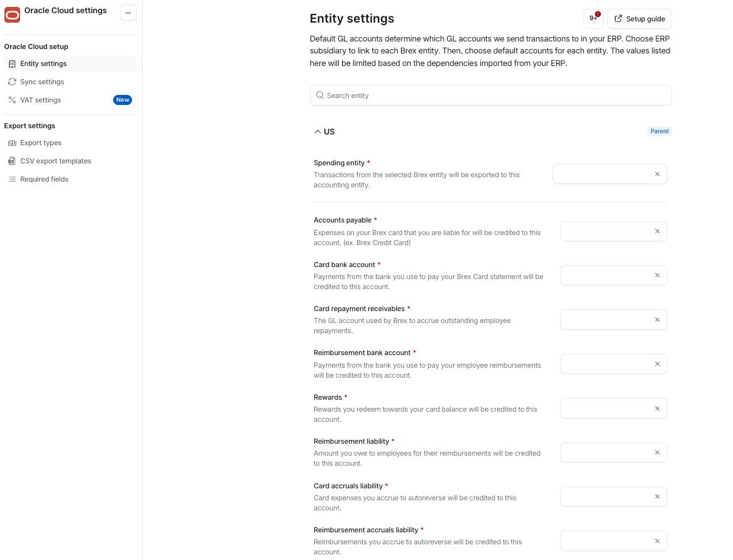Screen dimensions: 733x560
Task: Clear the Reimbursement liability selection
Action: [x=658, y=453]
